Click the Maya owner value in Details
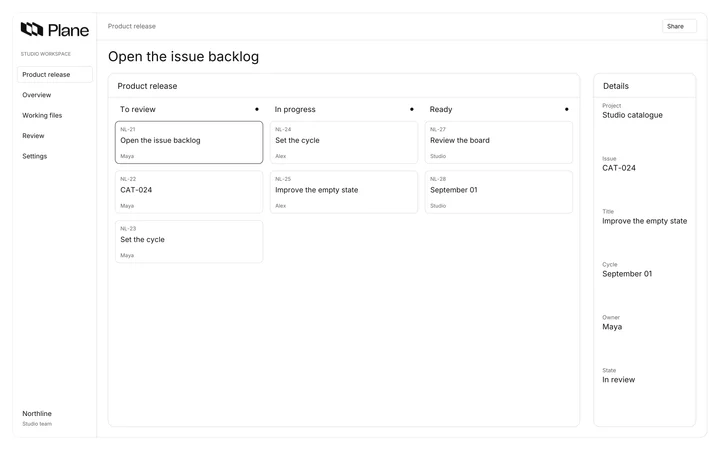 pyautogui.click(x=612, y=327)
